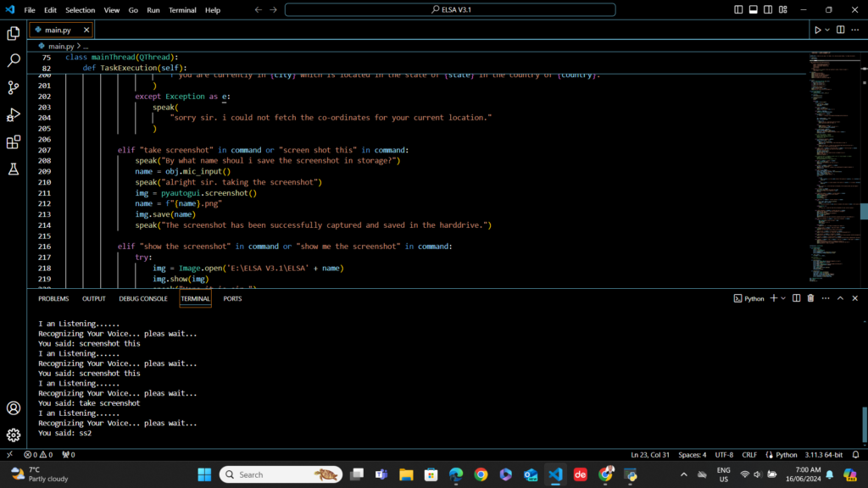Open the Terminal menu

182,10
